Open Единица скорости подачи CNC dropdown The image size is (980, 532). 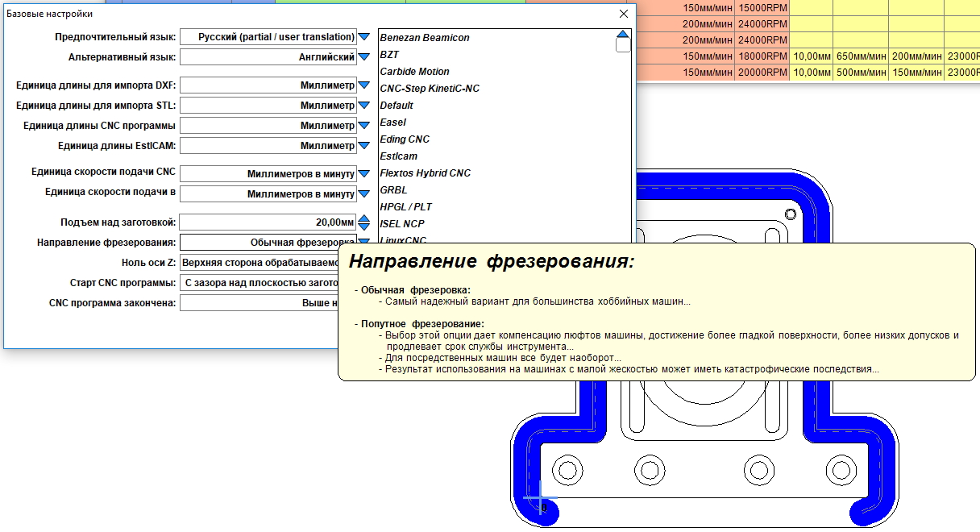(x=364, y=173)
